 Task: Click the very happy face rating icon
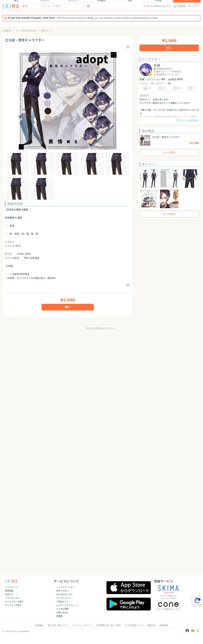point(145,88)
